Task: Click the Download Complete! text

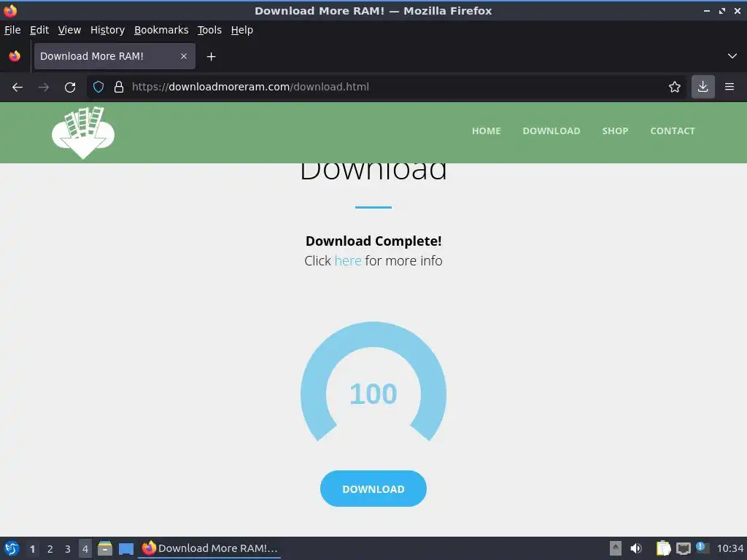Action: (x=373, y=241)
